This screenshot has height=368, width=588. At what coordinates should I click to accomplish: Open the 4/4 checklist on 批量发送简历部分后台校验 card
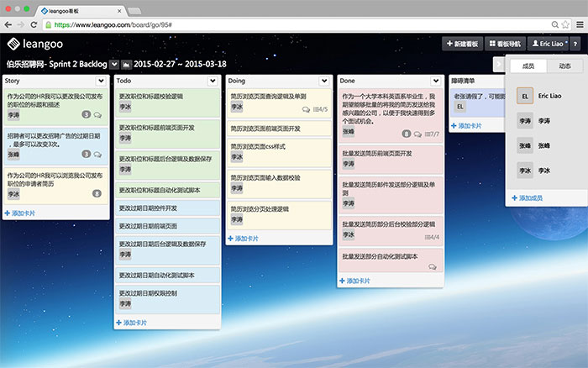tap(432, 237)
